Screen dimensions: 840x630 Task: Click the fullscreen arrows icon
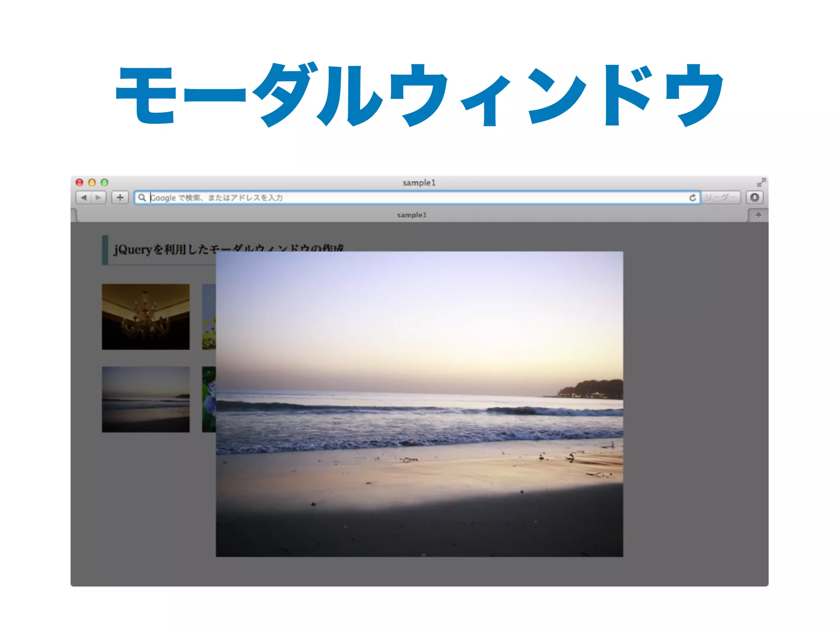[x=761, y=183]
